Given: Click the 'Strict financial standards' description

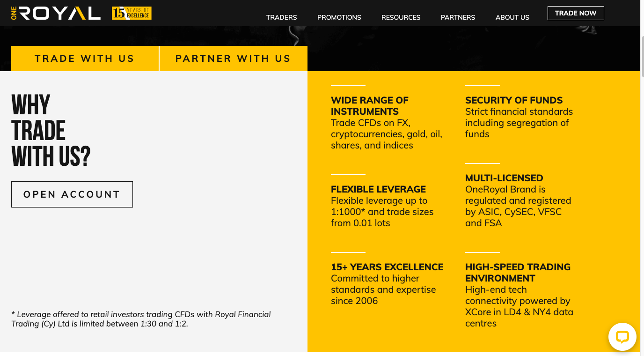Looking at the screenshot, I should coord(519,123).
